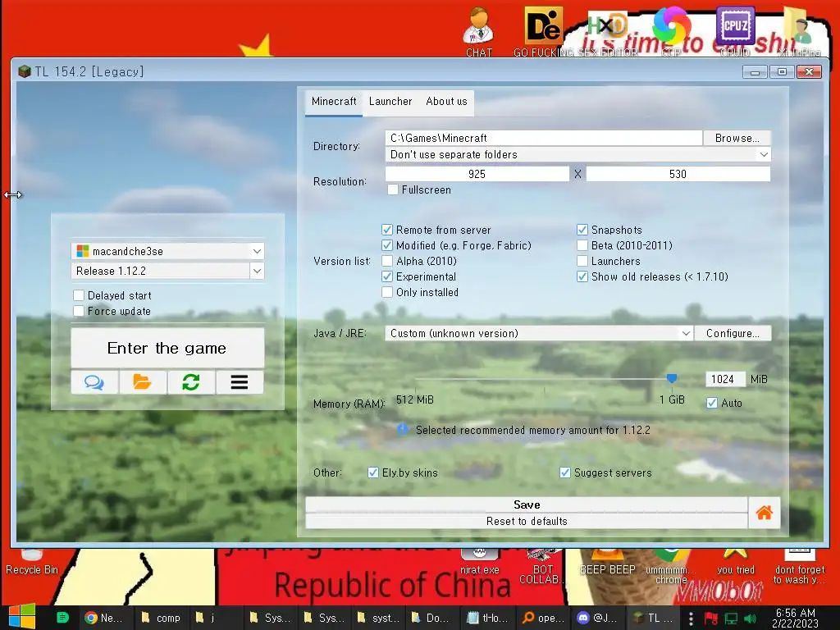Image resolution: width=840 pixels, height=630 pixels.
Task: Open the CPU-Z CPUID desktop icon
Action: (735, 31)
